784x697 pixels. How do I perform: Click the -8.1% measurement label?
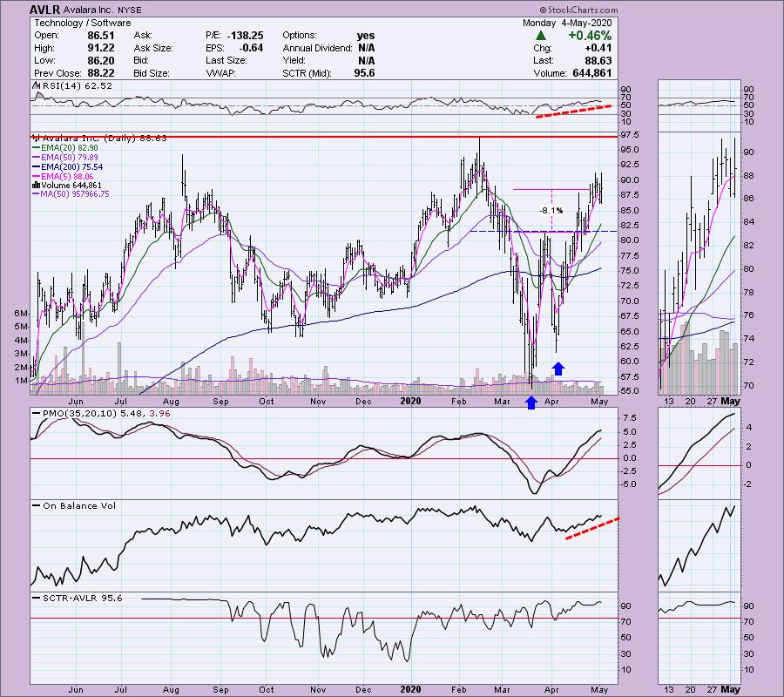tap(551, 211)
